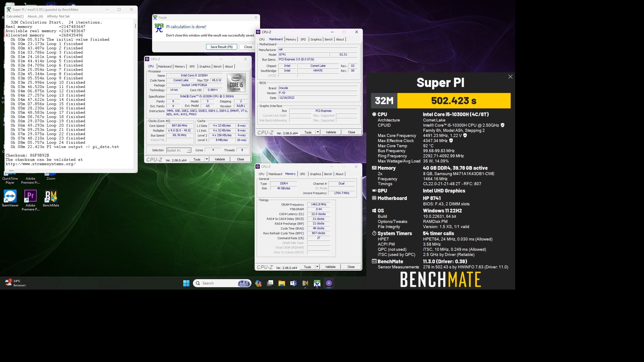Image resolution: width=644 pixels, height=362 pixels.
Task: Expand the Tools dropdown arrow in CPU-Z CPU window
Action: [207, 159]
